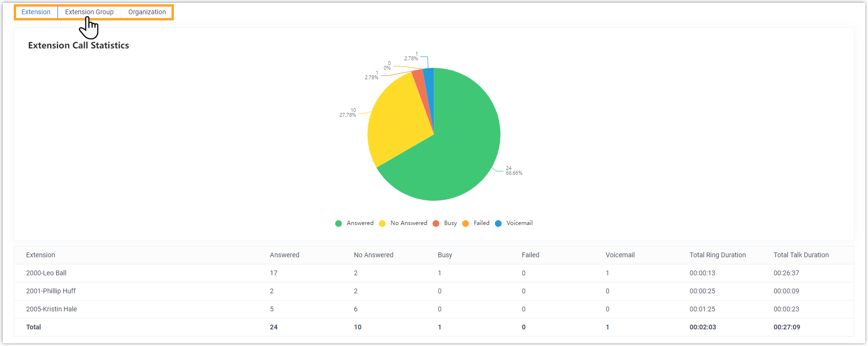This screenshot has width=868, height=346.
Task: Click the green Answered legend dot
Action: point(338,224)
